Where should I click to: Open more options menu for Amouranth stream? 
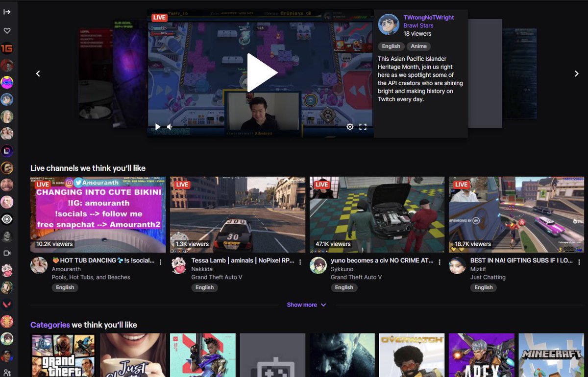[160, 262]
